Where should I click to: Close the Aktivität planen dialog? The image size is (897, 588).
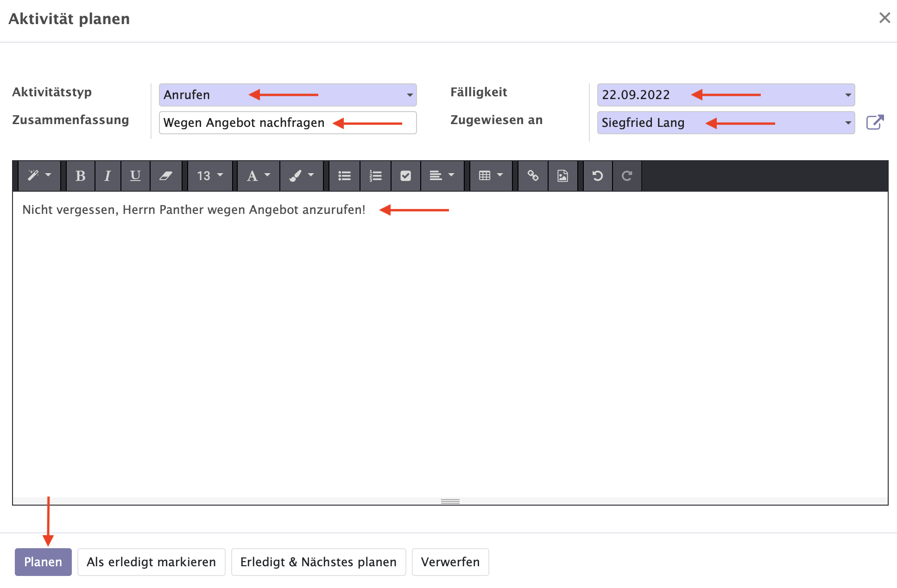coord(884,18)
